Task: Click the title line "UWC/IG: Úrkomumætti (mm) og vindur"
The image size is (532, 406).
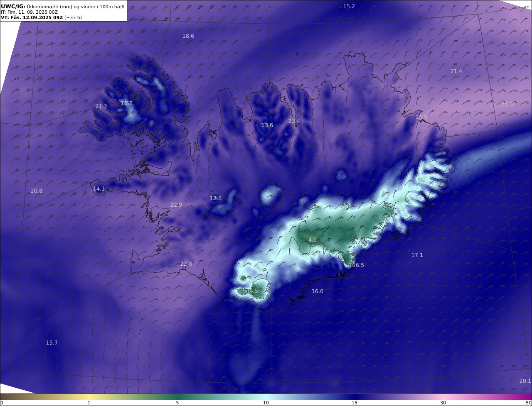Action: point(63,6)
